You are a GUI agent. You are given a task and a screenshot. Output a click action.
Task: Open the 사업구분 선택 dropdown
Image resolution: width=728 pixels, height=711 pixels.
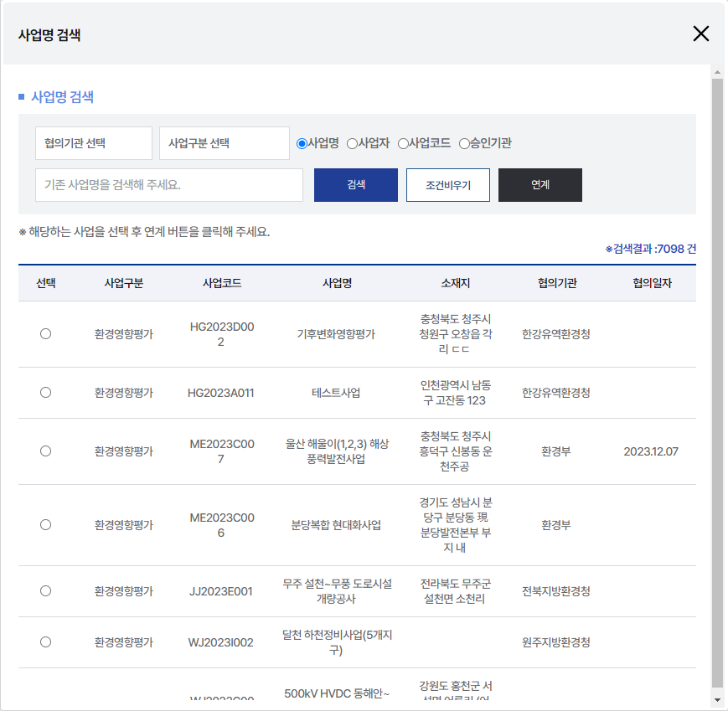point(224,143)
